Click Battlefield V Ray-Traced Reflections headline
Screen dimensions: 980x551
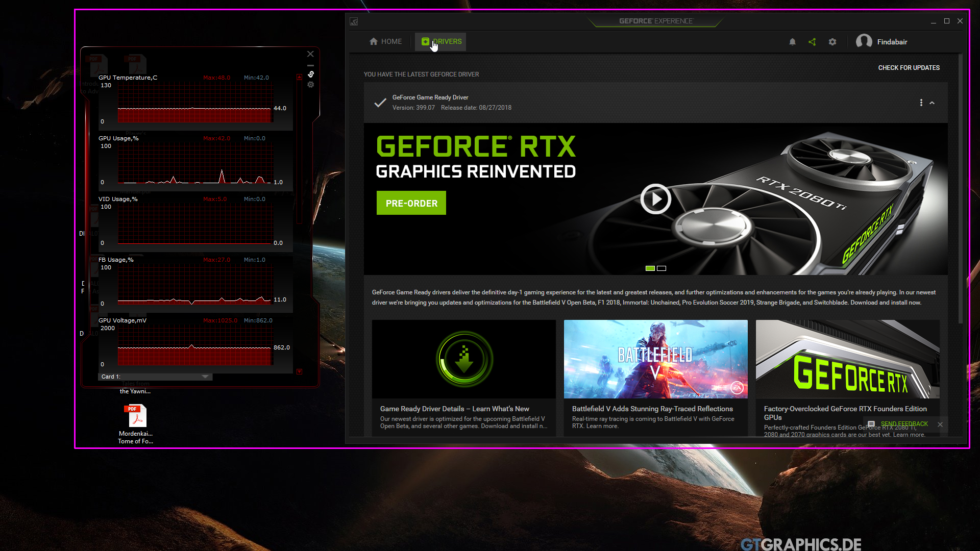652,409
